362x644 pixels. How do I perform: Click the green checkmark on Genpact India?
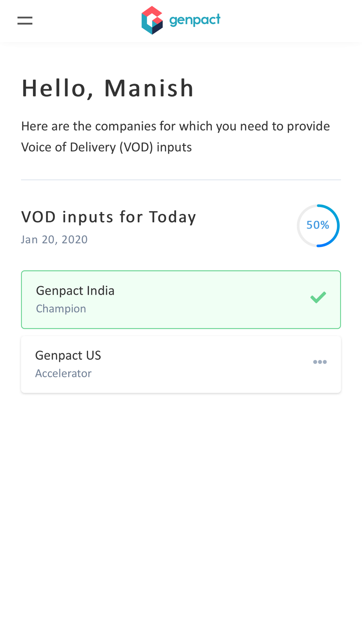318,297
